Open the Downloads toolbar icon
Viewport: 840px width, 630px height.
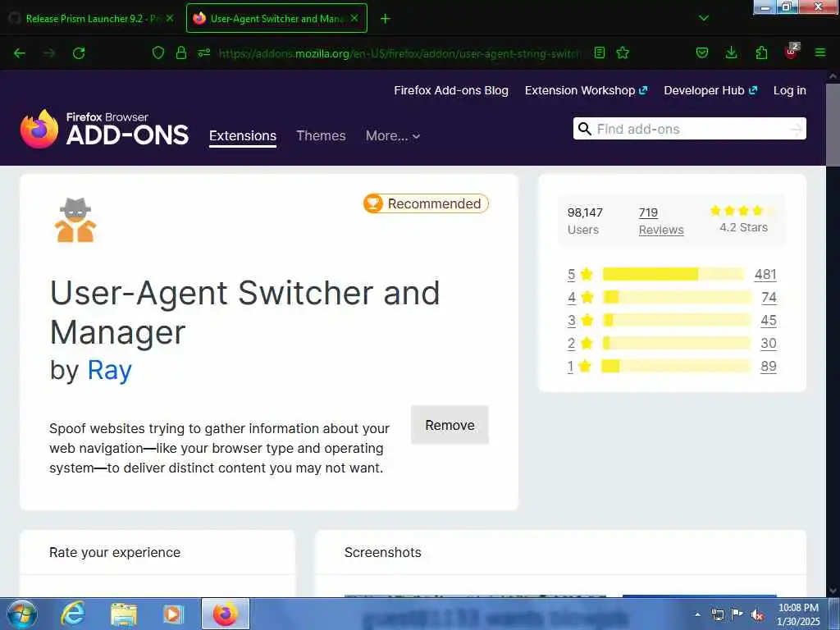(731, 52)
